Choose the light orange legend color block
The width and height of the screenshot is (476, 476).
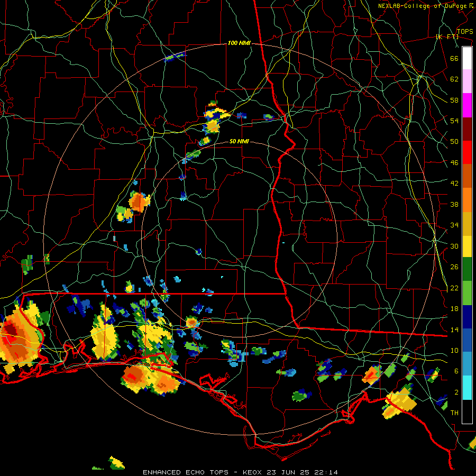[x=467, y=200]
